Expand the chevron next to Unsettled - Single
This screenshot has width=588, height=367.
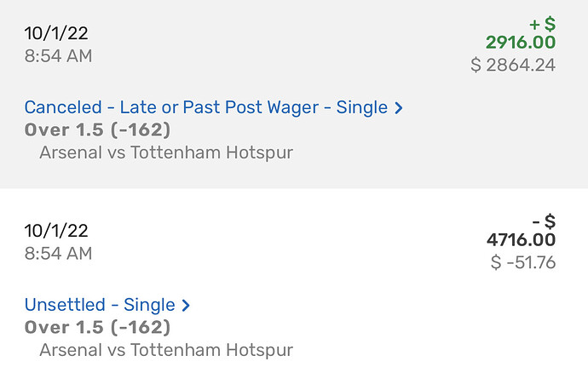[x=186, y=305]
